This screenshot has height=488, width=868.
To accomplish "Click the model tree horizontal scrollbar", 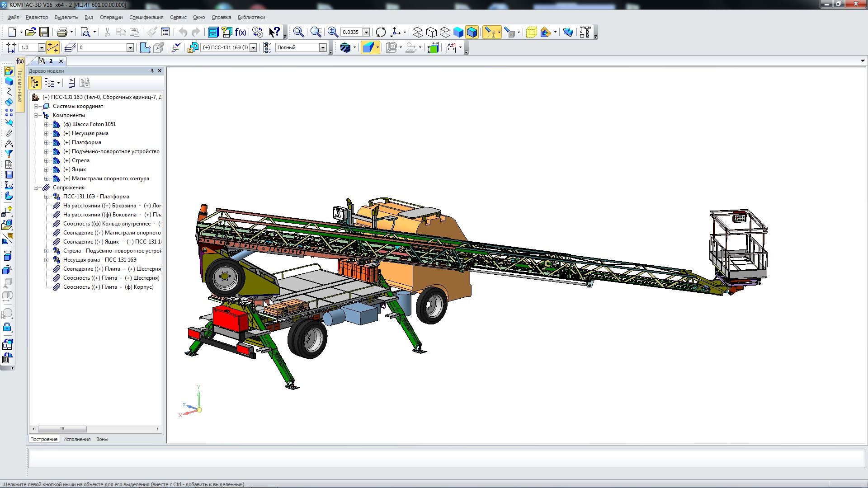I will pos(62,429).
